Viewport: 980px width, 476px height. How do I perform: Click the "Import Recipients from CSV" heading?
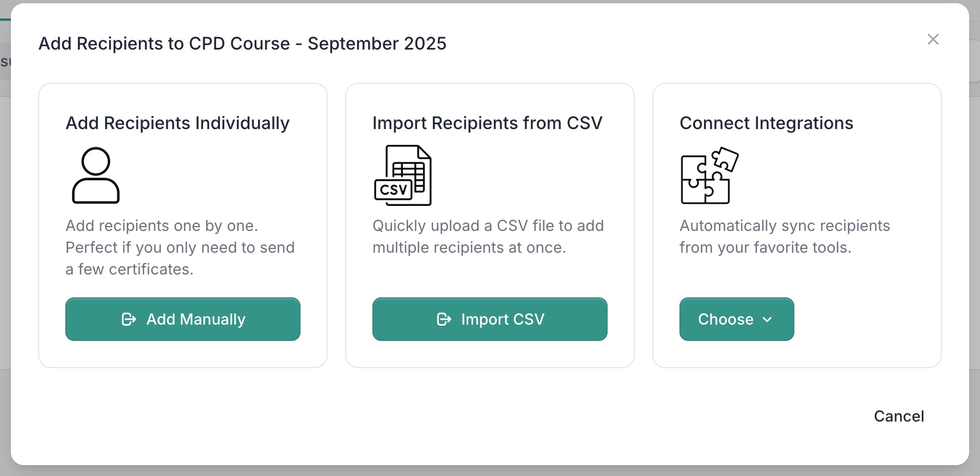pyautogui.click(x=487, y=123)
